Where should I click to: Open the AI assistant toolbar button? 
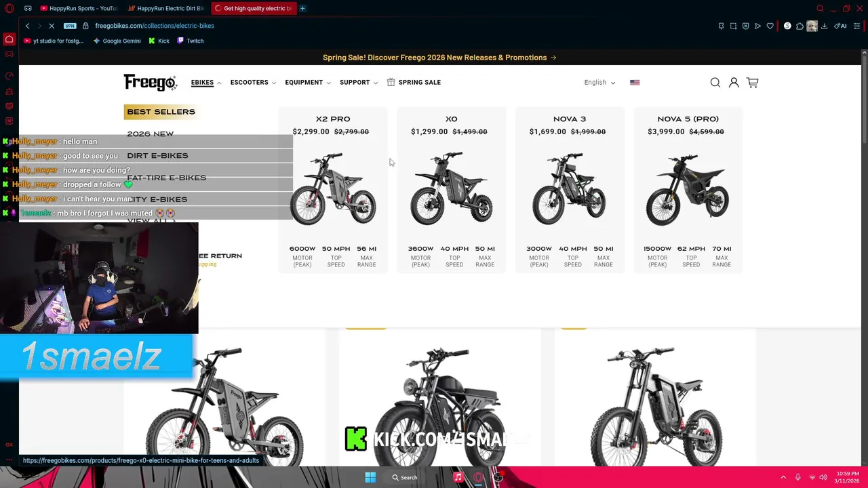(x=840, y=26)
